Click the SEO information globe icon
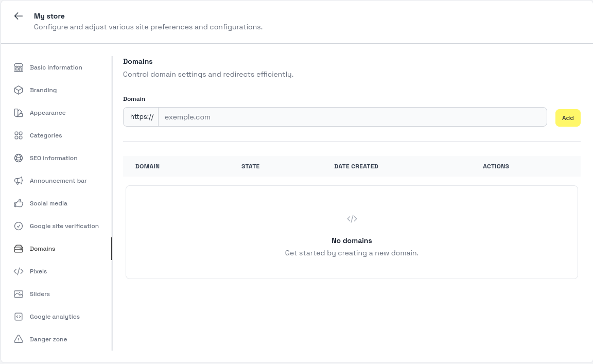The width and height of the screenshot is (593, 364). coord(19,158)
